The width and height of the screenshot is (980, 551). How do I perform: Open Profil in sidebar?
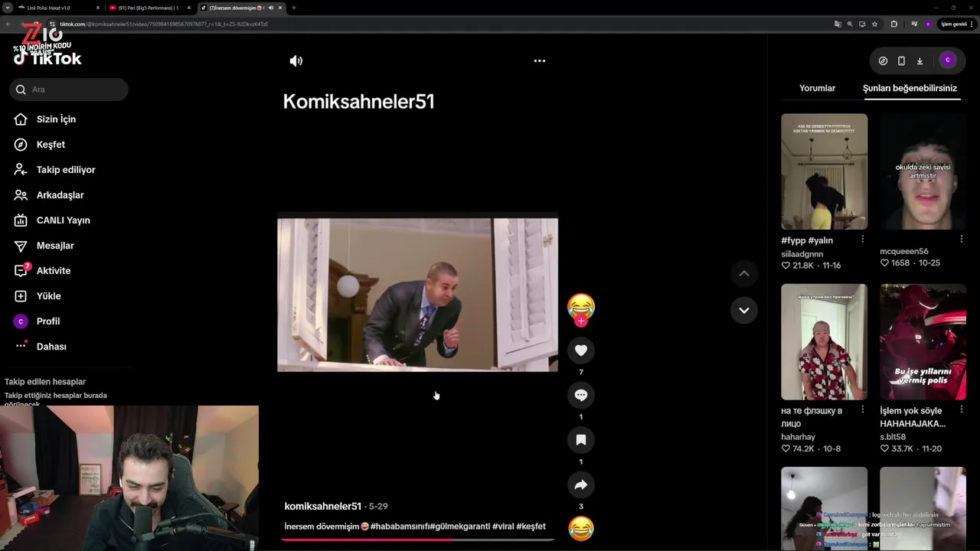coord(47,321)
